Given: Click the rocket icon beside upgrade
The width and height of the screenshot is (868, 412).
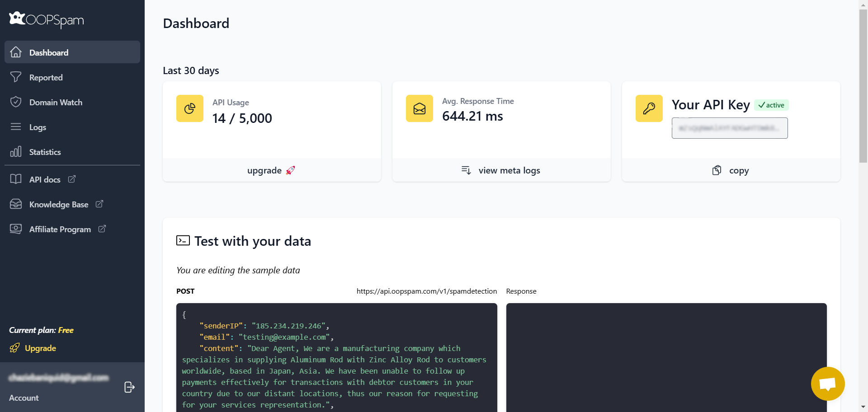Looking at the screenshot, I should 290,170.
